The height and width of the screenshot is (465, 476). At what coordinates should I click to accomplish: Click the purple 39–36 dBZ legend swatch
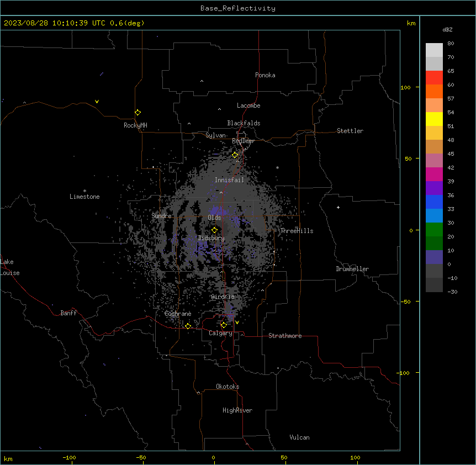tap(434, 188)
